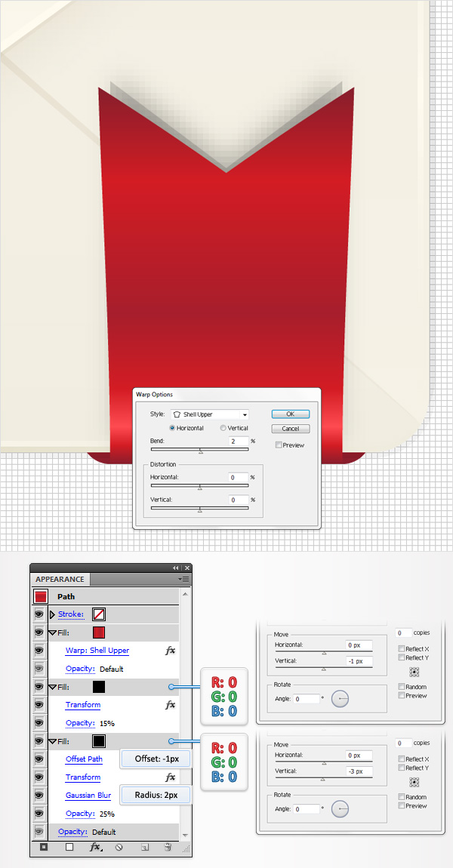Select Horizontal radio in Warp Options
Viewport: 453px width, 868px height.
[172, 428]
